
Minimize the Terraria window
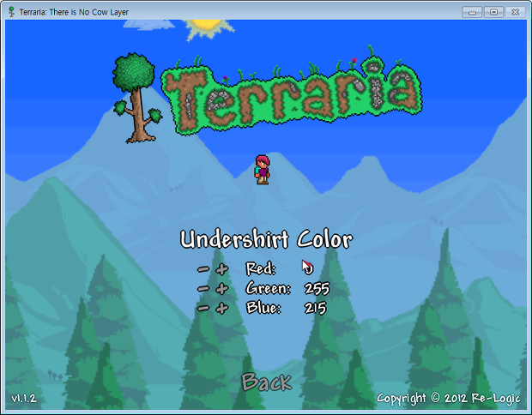coord(472,12)
